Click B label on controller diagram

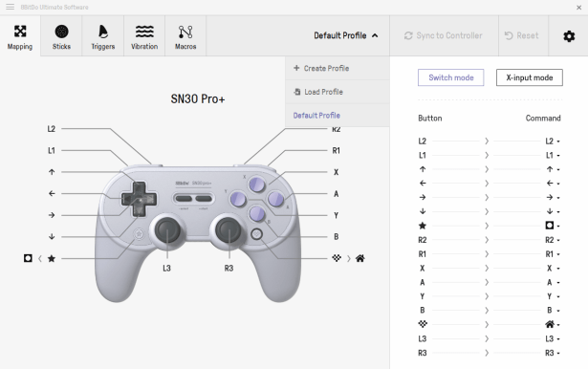(336, 237)
